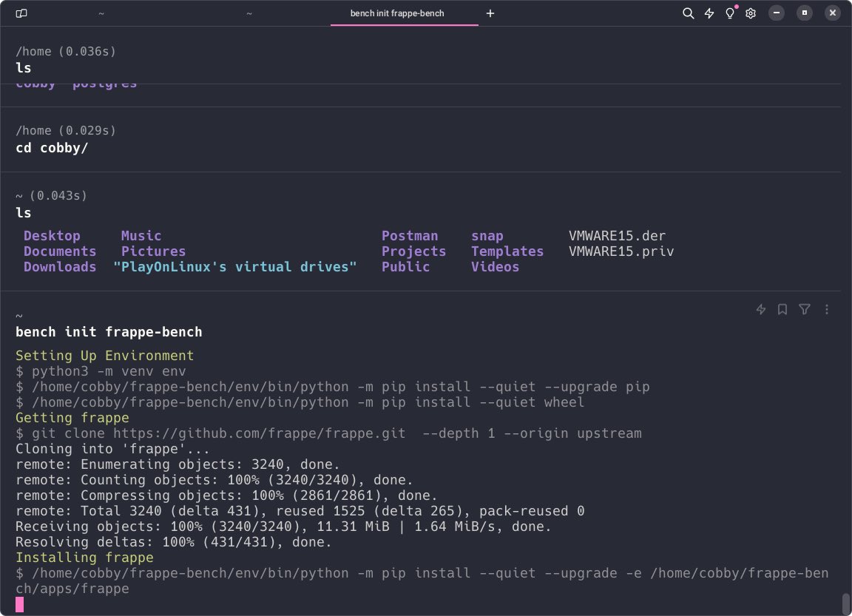Click the 'remote: Enumerating objects' line
Viewport: 852px width, 616px height.
coord(177,464)
